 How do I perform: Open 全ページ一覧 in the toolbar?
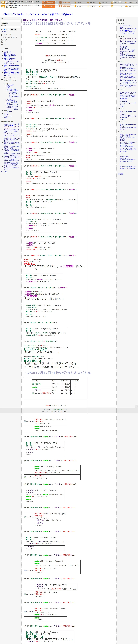(117, 6)
